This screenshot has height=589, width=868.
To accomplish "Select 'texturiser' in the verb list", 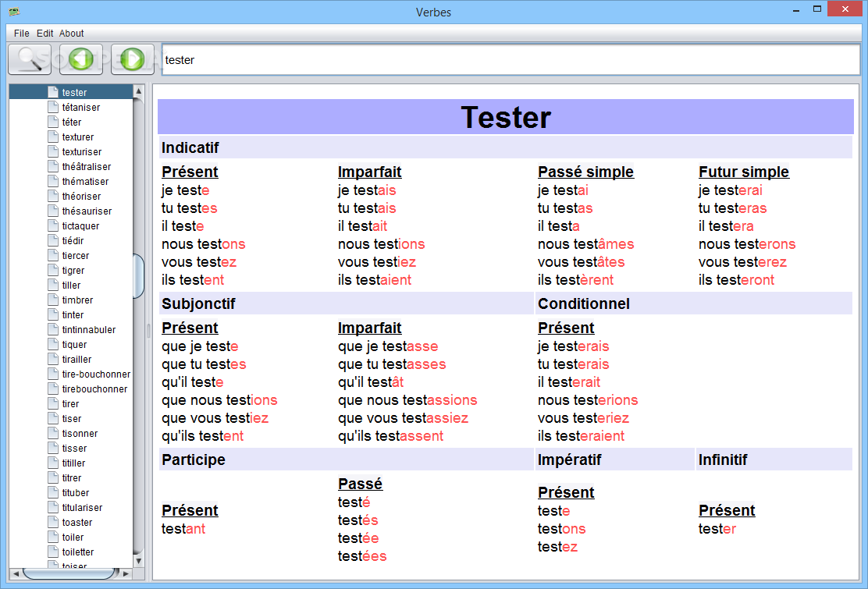I will click(81, 152).
